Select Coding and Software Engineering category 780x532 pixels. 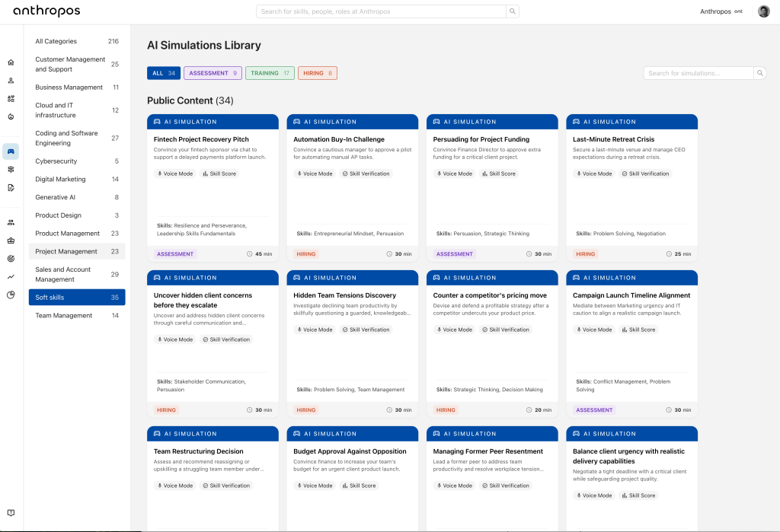[x=77, y=138]
